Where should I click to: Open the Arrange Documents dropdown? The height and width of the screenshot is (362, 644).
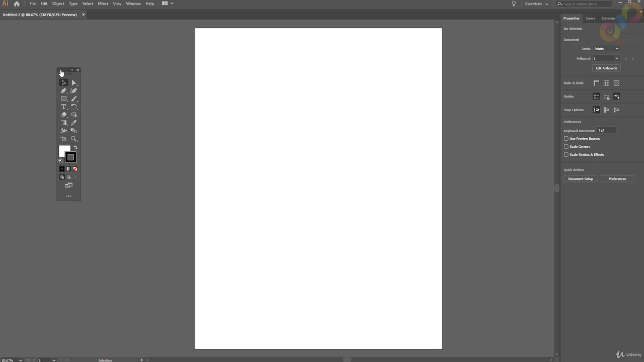pyautogui.click(x=168, y=4)
